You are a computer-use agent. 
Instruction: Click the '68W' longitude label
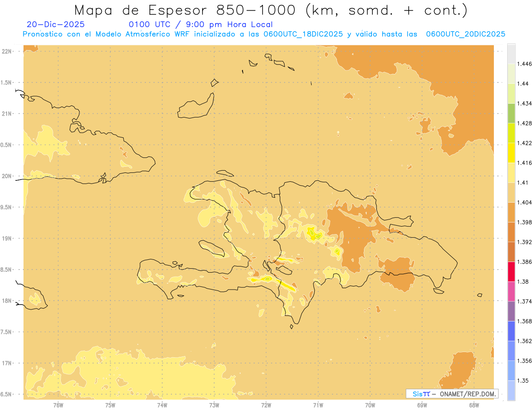pyautogui.click(x=474, y=405)
